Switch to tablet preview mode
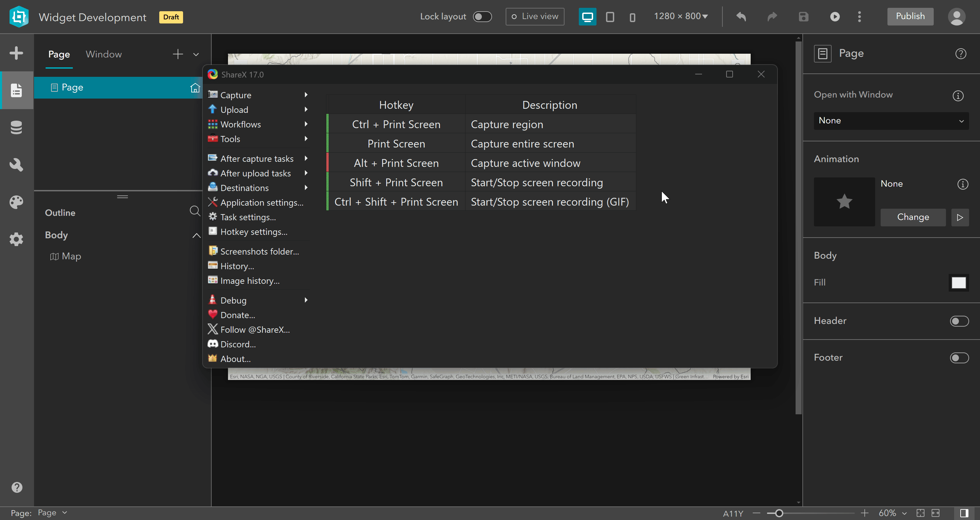980x520 pixels. [610, 16]
